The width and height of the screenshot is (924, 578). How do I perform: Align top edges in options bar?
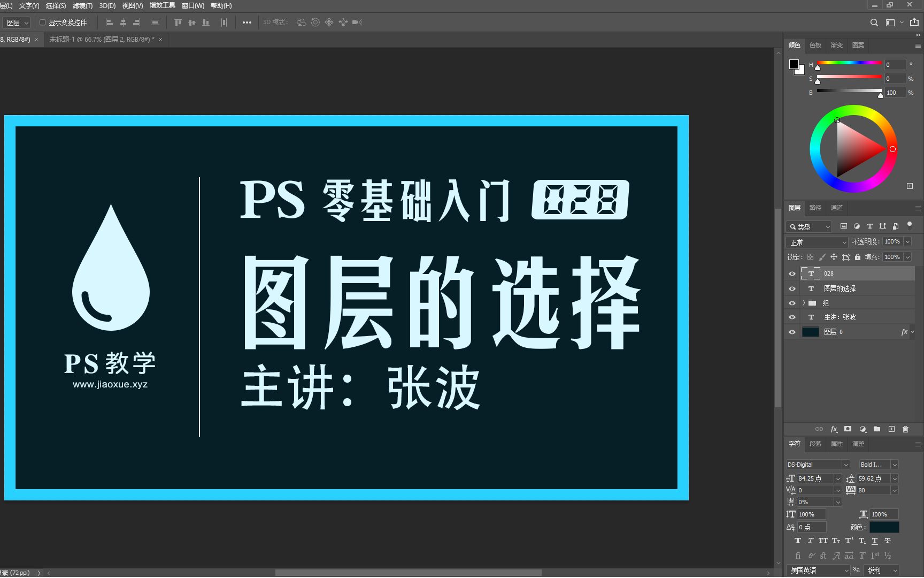(178, 22)
